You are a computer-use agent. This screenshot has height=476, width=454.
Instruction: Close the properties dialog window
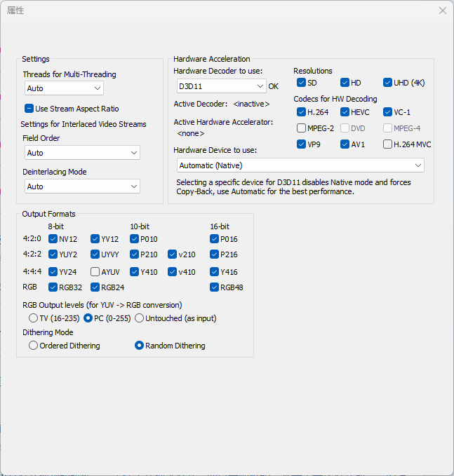[x=442, y=11]
